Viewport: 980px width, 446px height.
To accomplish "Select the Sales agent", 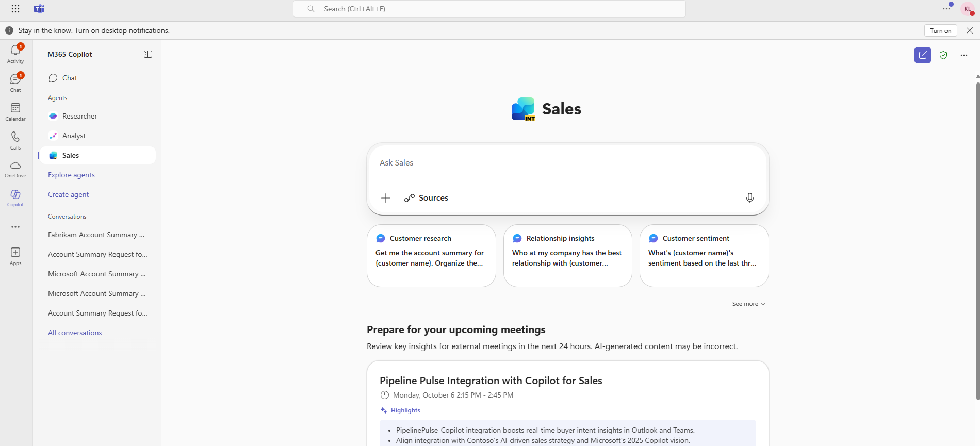I will click(x=97, y=155).
